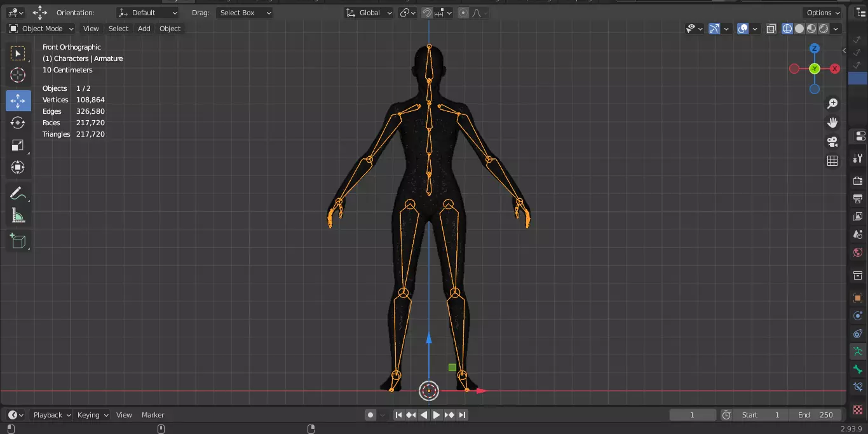Open the Keying dropdown in timeline
Image resolution: width=868 pixels, height=434 pixels.
[x=93, y=415]
